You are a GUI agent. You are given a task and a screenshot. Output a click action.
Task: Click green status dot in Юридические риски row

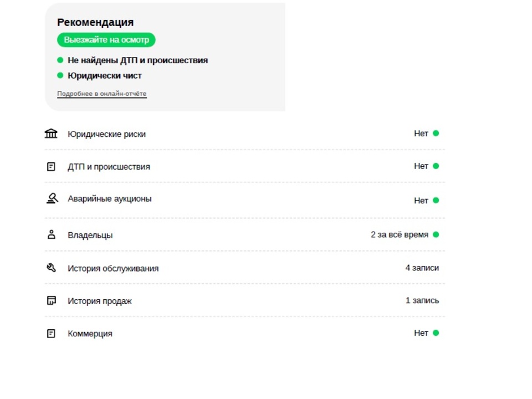click(x=436, y=134)
